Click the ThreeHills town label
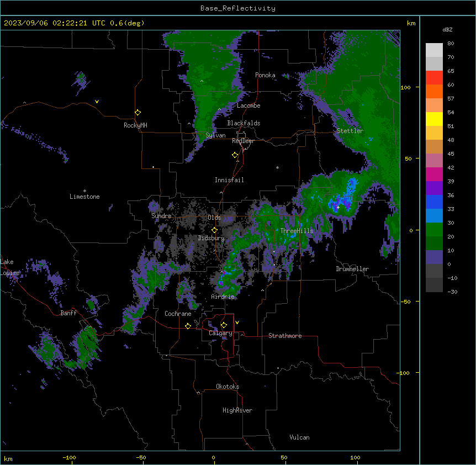476x465 pixels. tap(297, 231)
